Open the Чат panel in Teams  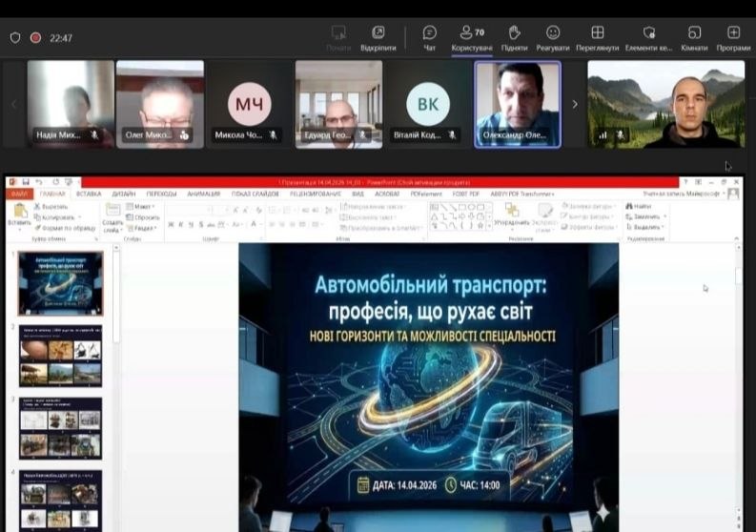click(x=429, y=37)
